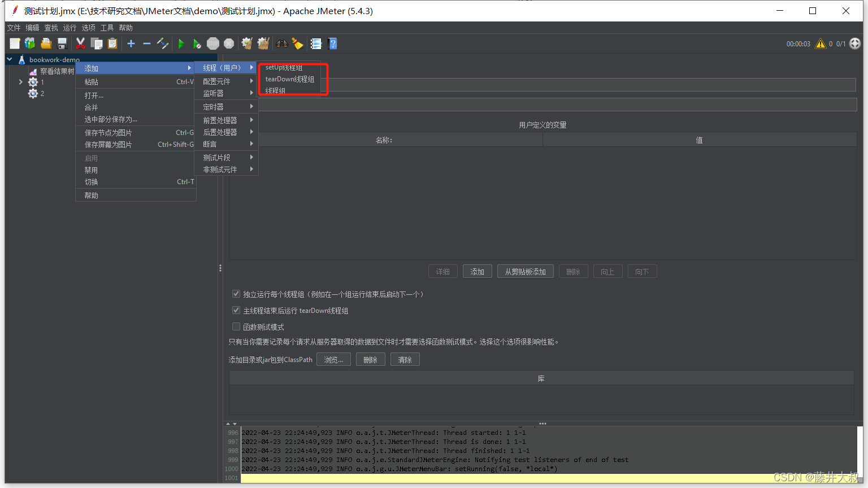This screenshot has width=868, height=488.
Task: Choose 选中部分保存为... in the context menu
Action: click(x=136, y=119)
